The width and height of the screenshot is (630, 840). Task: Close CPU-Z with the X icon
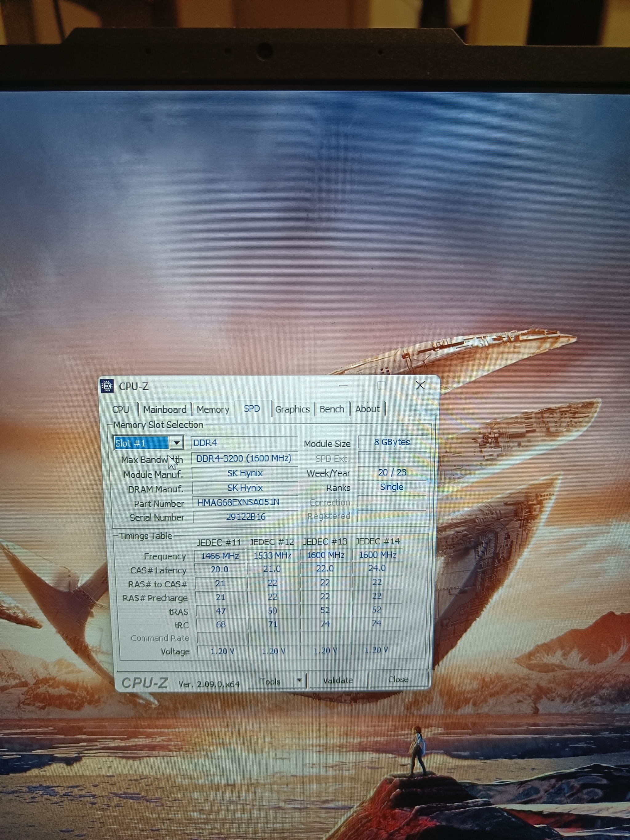click(x=420, y=385)
